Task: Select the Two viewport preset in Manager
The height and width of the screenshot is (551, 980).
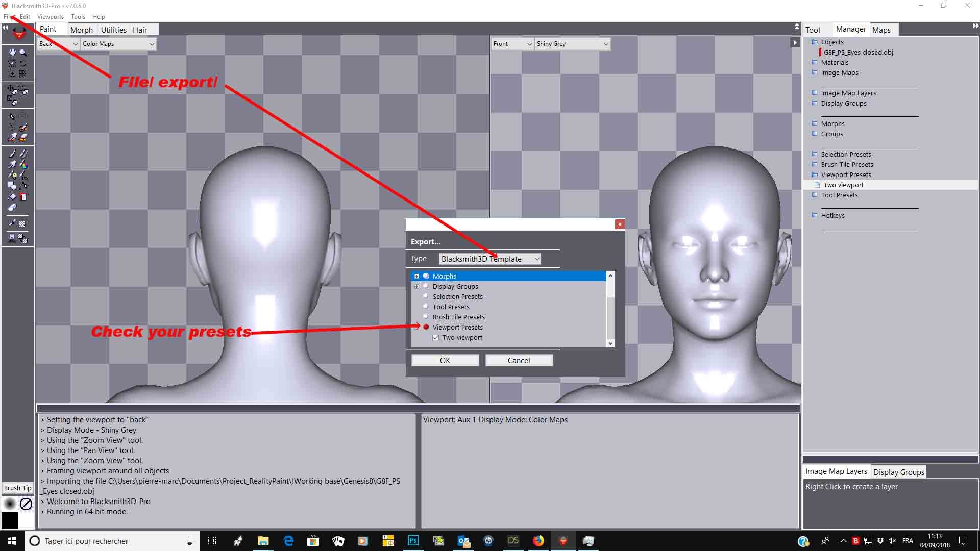Action: coord(844,185)
